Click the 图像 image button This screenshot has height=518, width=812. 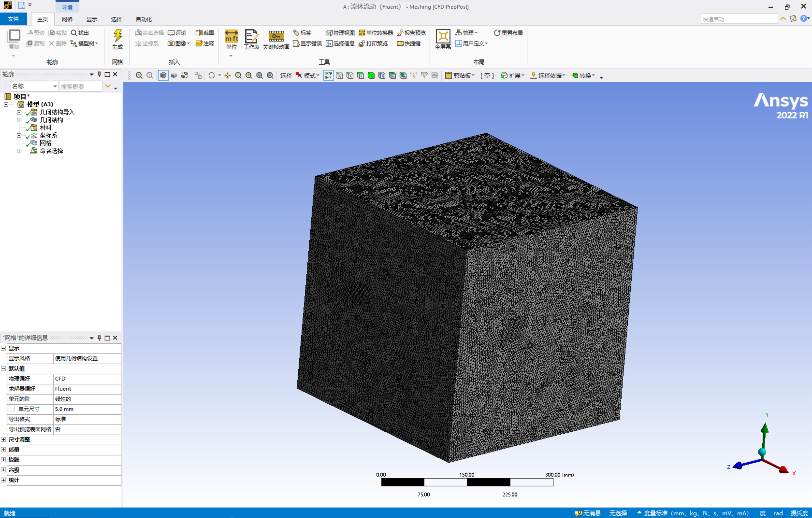click(x=179, y=43)
